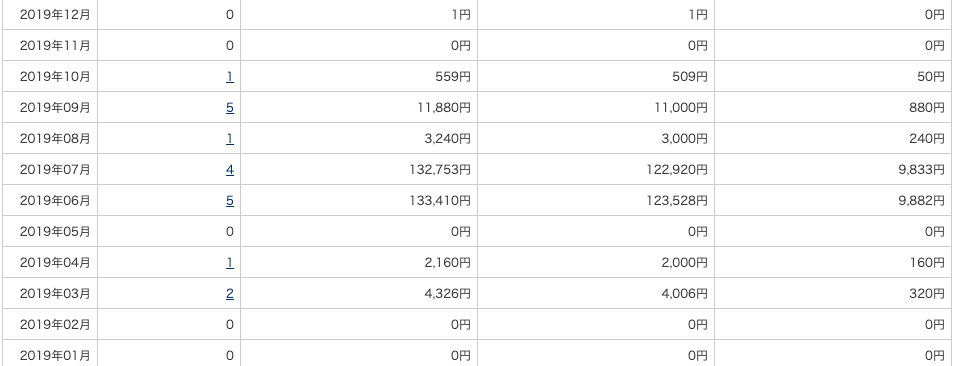955x366 pixels.
Task: Open the 2019年06月 count link showing 5
Action: [230, 200]
